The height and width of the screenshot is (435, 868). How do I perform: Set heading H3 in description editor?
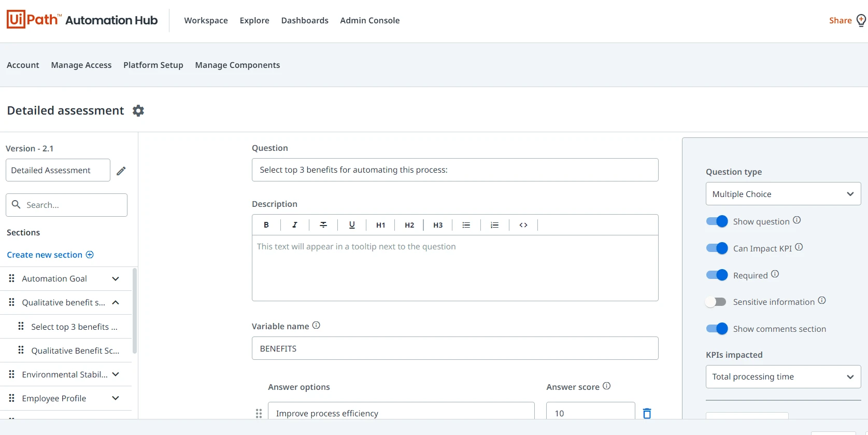(438, 225)
